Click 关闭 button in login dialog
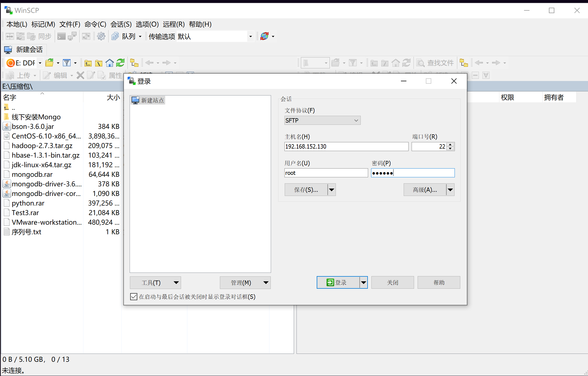This screenshot has height=376, width=588. [x=392, y=283]
